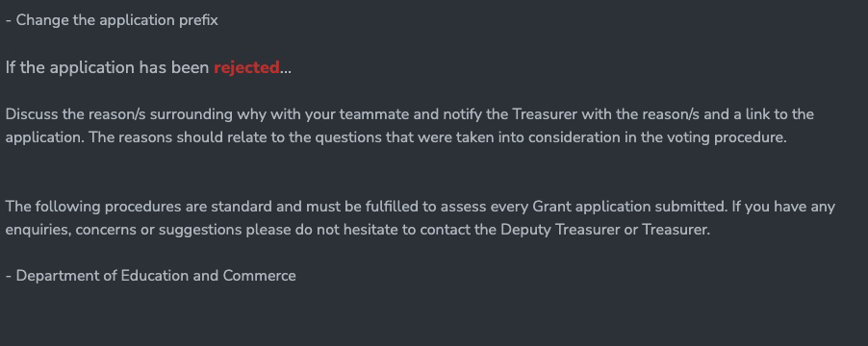Image resolution: width=868 pixels, height=346 pixels.
Task: Click the heading text "If the application has been"
Action: 108,68
